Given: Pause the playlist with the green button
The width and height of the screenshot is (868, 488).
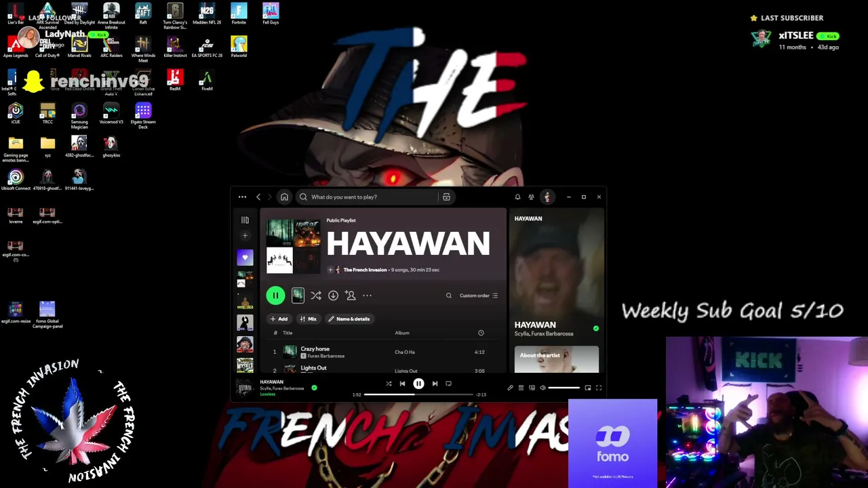Looking at the screenshot, I should [275, 296].
